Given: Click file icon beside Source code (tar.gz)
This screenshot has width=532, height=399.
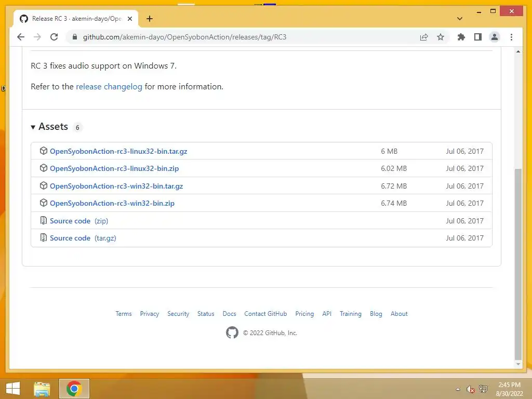Looking at the screenshot, I should [x=44, y=237].
